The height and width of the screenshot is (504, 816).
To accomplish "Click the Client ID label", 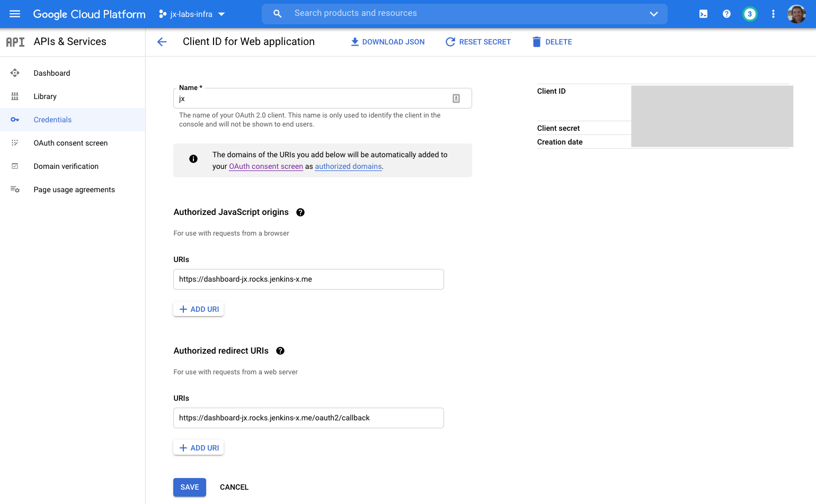I will click(551, 91).
